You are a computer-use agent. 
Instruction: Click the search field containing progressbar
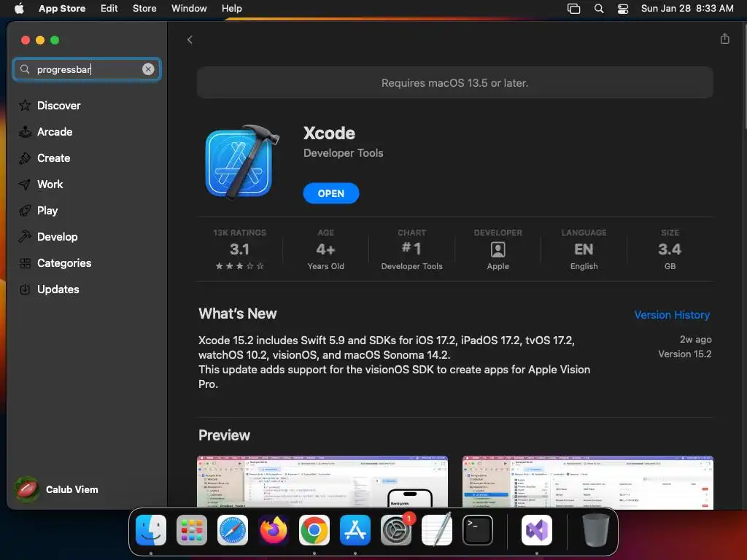pyautogui.click(x=87, y=69)
